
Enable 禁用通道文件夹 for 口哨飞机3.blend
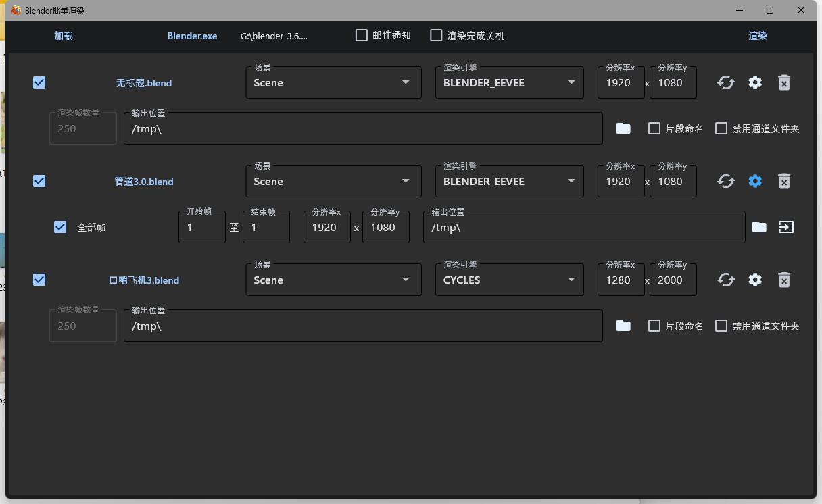(x=721, y=326)
